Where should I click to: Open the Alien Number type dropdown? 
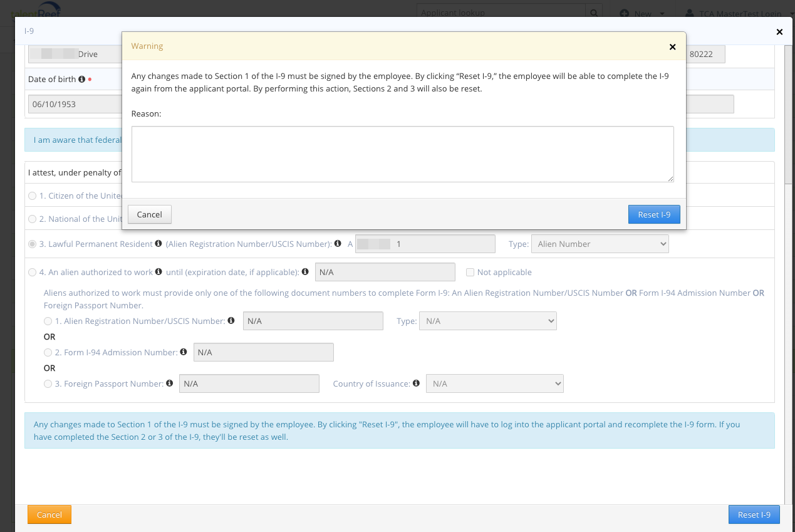(x=600, y=244)
